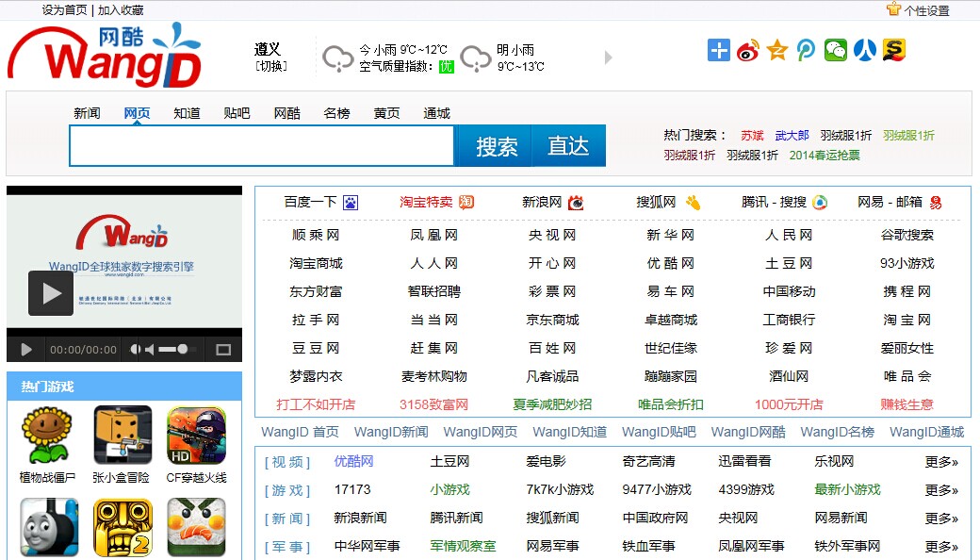Screen dimensions: 980x560
Task: Open the Temple Run 2 game icon
Action: point(122,527)
